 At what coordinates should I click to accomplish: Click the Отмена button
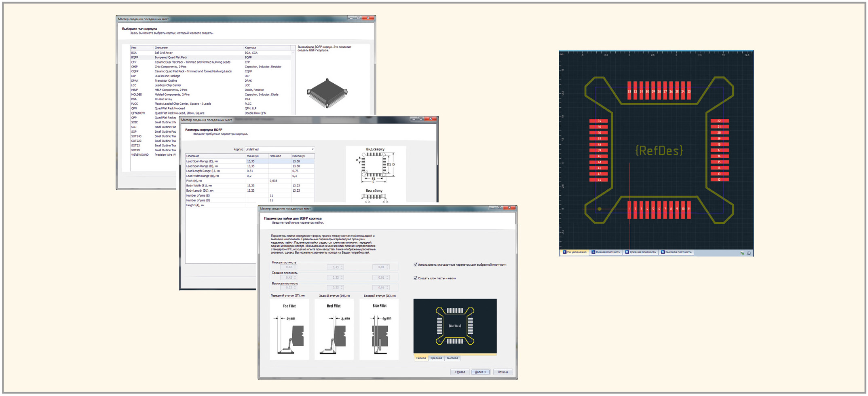(x=503, y=372)
